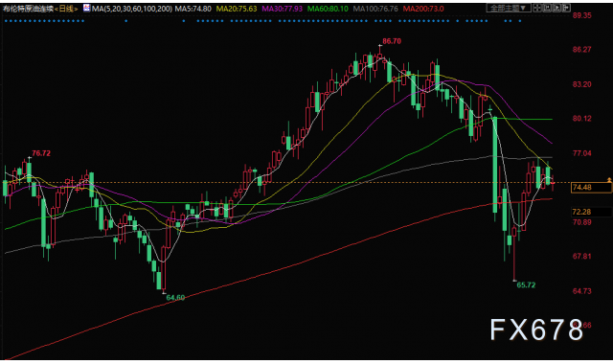Click the 86.70 high price marker
613x364 pixels.
click(392, 41)
